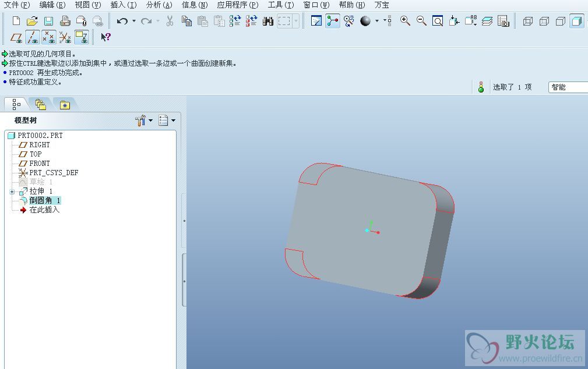Click the Zoom Out magnifier icon
The height and width of the screenshot is (369, 588).
421,20
